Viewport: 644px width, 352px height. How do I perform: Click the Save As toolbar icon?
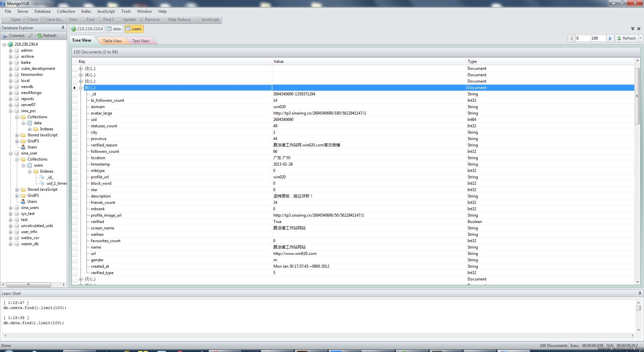coord(43,19)
